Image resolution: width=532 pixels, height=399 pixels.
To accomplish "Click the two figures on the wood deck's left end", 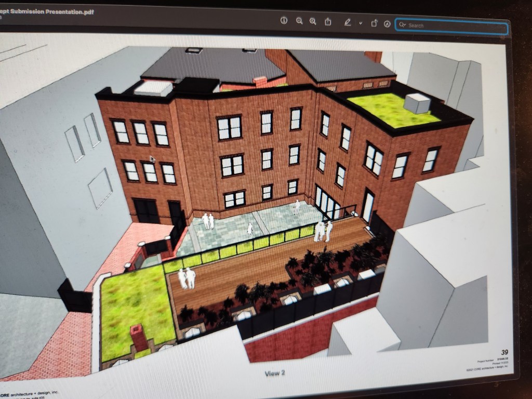I will [187, 278].
